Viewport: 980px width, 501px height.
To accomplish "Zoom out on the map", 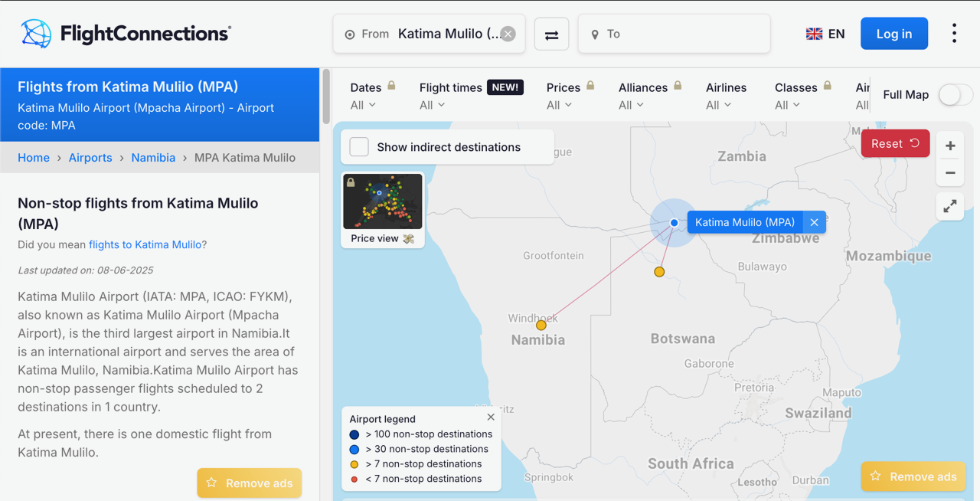I will coord(950,173).
